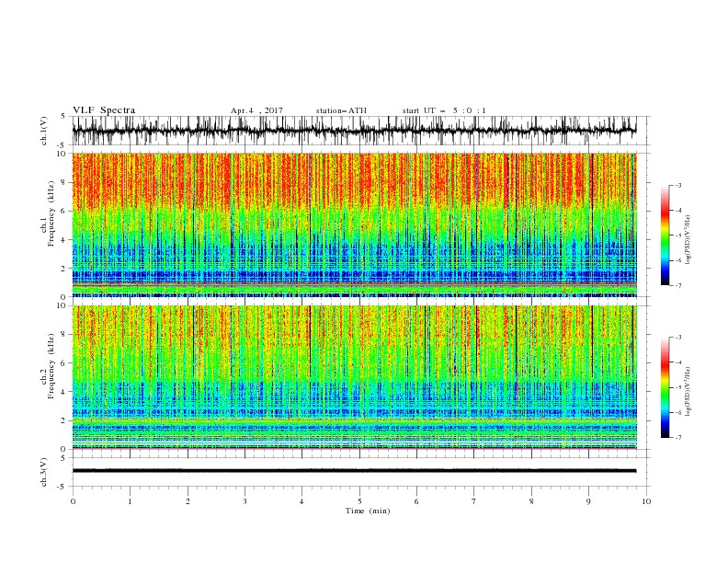Image resolution: width=728 pixels, height=563 pixels.
Task: Click the time-axis tick label "3"
Action: (x=245, y=501)
